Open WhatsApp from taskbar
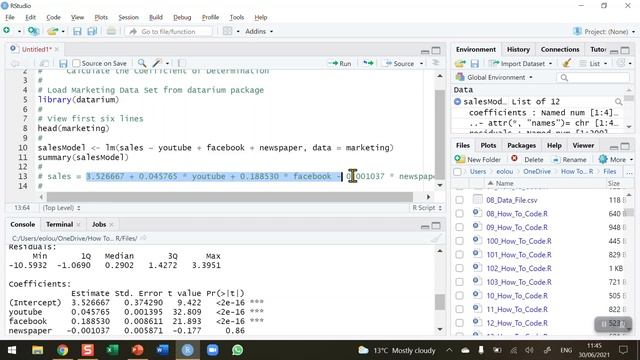 (x=237, y=350)
